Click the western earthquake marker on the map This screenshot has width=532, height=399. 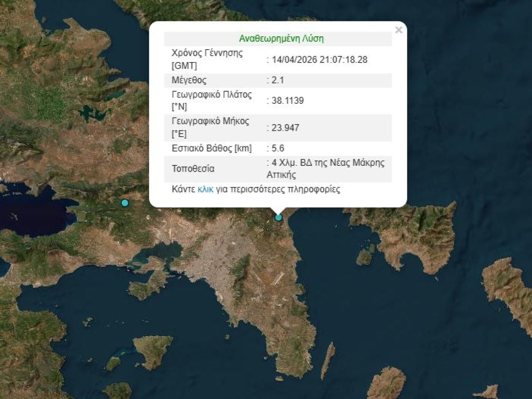point(125,202)
